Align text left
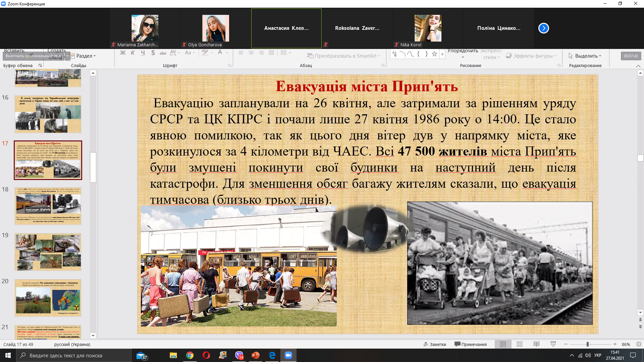This screenshot has height=362, width=644. click(241, 53)
